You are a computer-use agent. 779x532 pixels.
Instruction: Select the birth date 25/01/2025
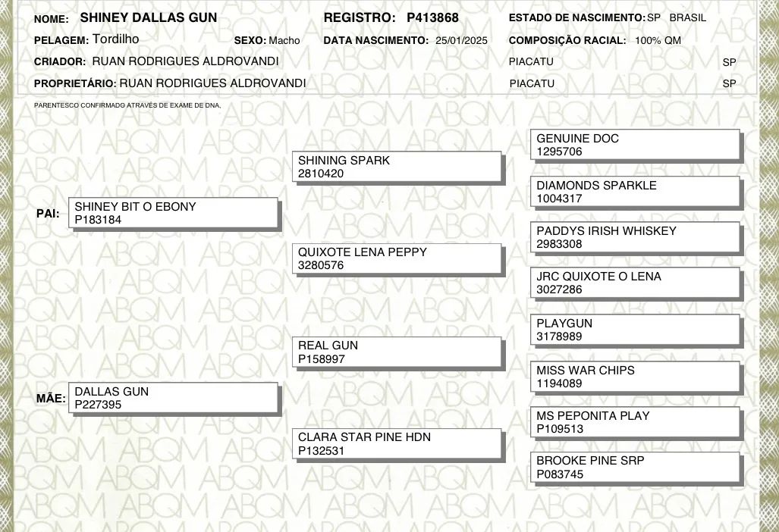tap(461, 40)
